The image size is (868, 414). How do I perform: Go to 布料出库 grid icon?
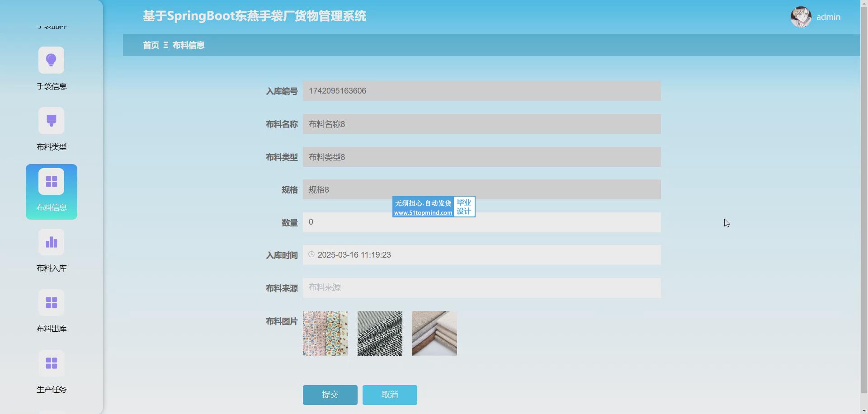51,303
